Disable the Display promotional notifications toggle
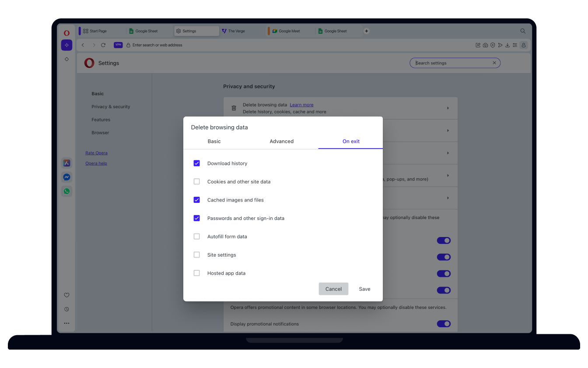The width and height of the screenshot is (588, 368). click(444, 324)
